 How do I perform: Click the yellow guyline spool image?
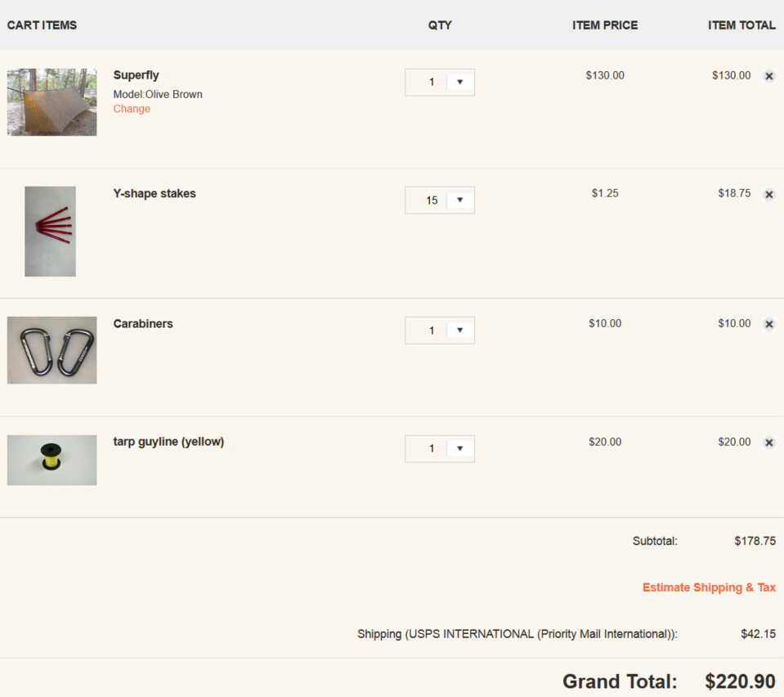52,460
